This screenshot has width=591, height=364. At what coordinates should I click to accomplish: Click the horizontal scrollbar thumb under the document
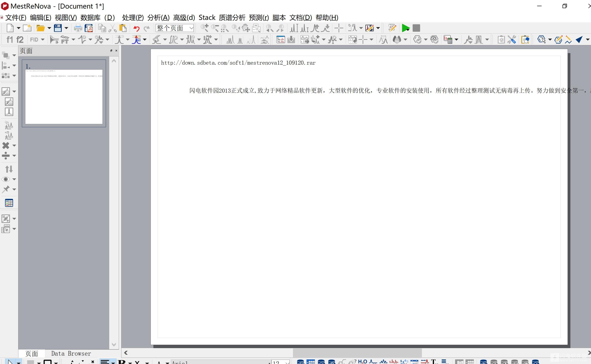[x=357, y=353]
